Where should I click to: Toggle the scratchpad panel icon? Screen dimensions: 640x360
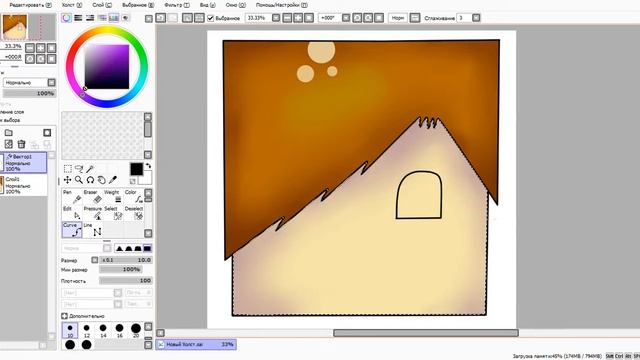tap(125, 18)
